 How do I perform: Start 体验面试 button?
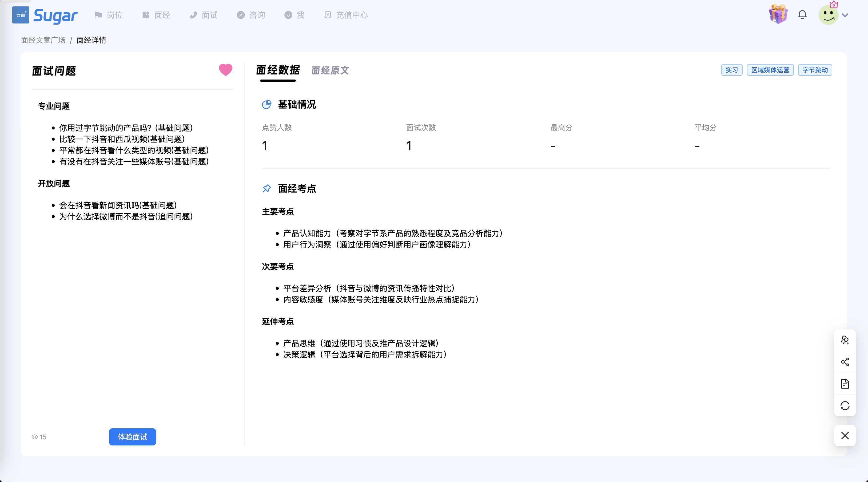pos(132,437)
